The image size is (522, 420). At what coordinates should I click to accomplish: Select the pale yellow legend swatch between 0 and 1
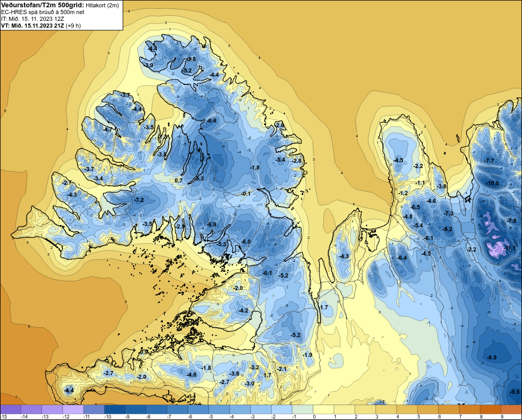pyautogui.click(x=324, y=409)
